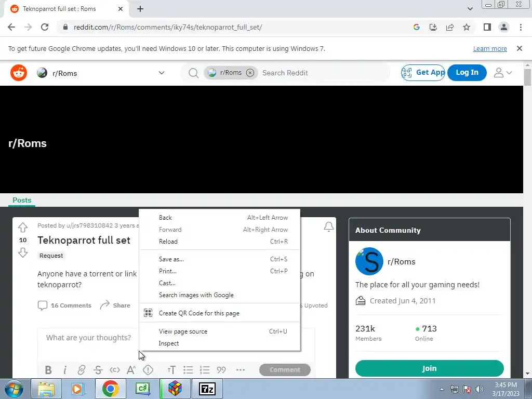Click the Get App button

[x=423, y=73]
